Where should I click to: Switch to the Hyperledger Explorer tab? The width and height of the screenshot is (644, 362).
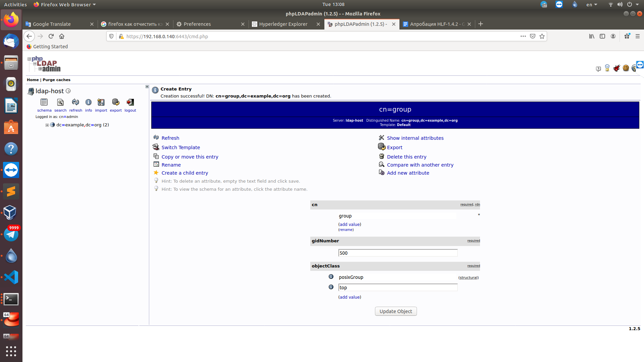click(x=283, y=24)
